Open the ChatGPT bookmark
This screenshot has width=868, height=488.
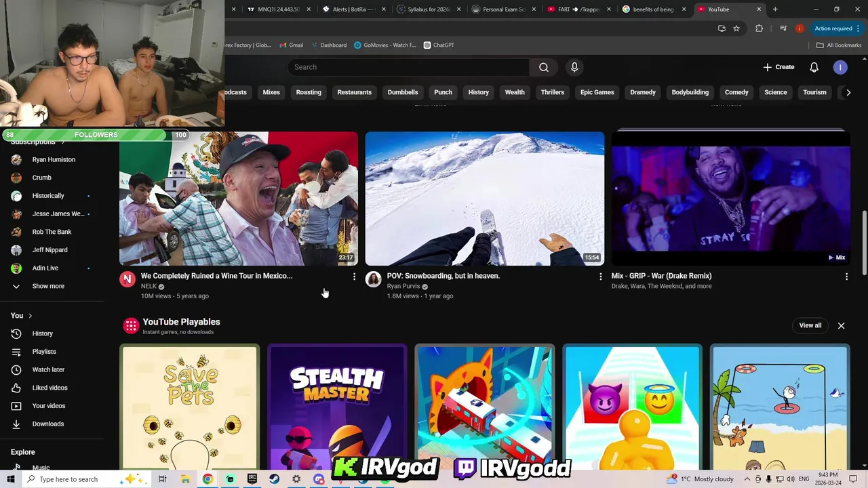pos(439,45)
